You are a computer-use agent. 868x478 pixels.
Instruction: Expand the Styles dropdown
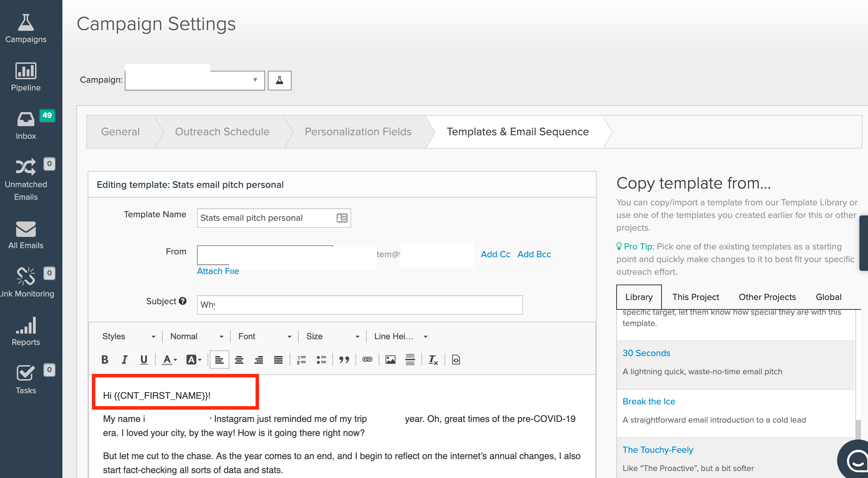[x=128, y=336]
